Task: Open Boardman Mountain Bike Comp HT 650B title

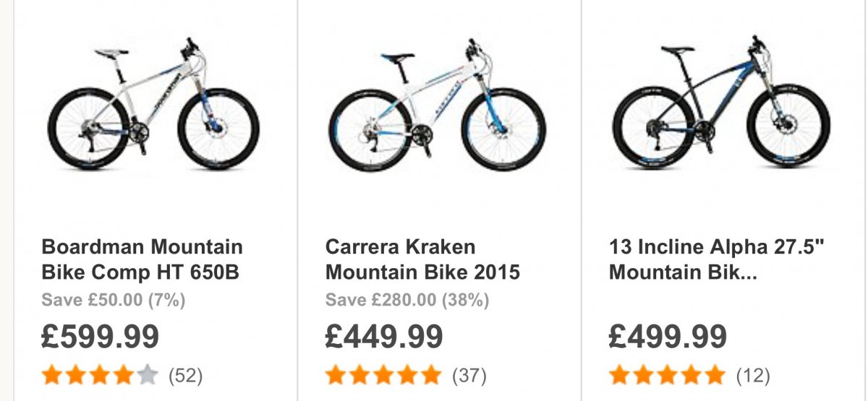Action: coord(142,260)
